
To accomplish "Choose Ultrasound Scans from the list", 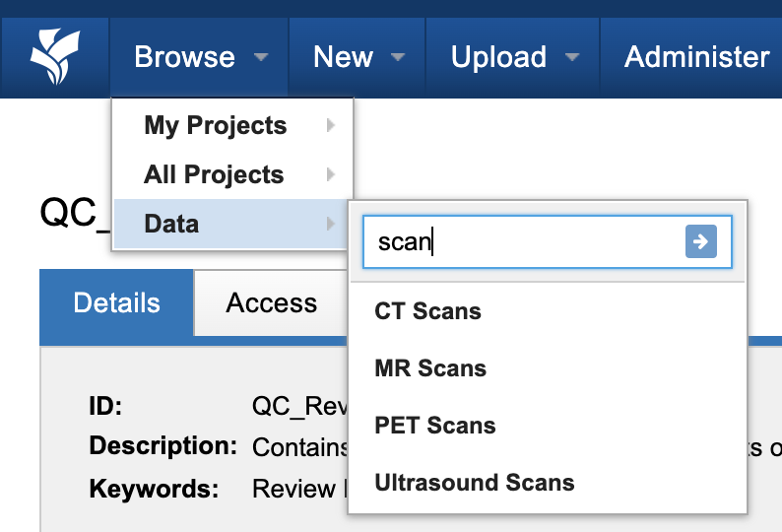I will pyautogui.click(x=475, y=483).
